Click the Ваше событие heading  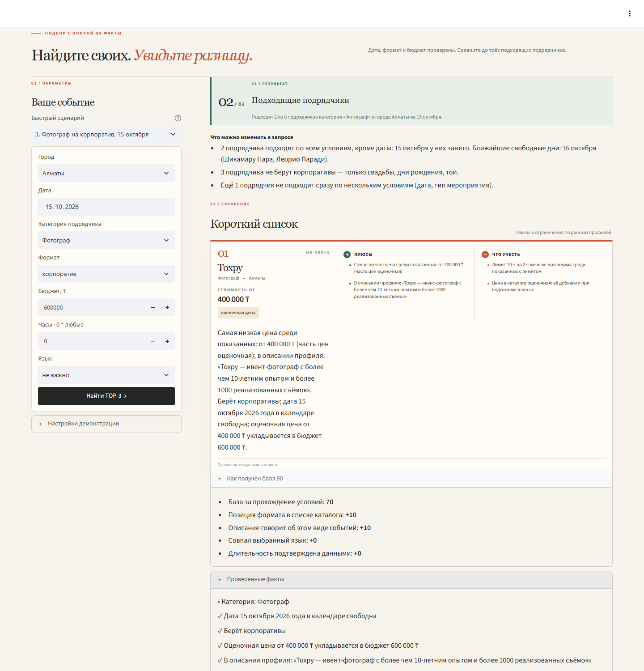point(63,102)
